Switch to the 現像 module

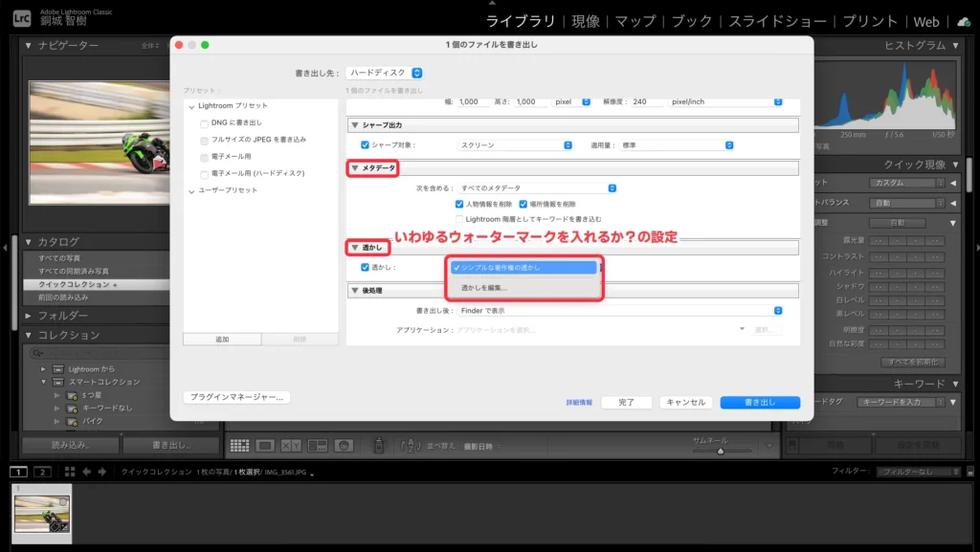pyautogui.click(x=585, y=21)
